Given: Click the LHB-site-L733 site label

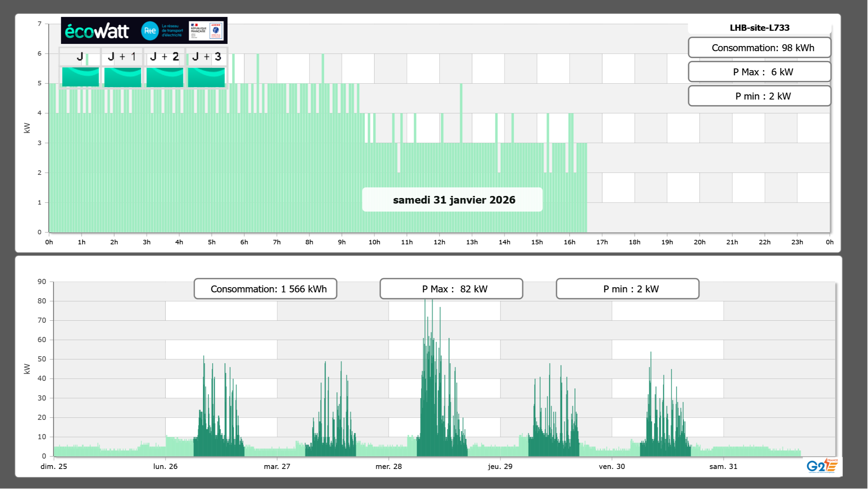Looking at the screenshot, I should pyautogui.click(x=759, y=28).
